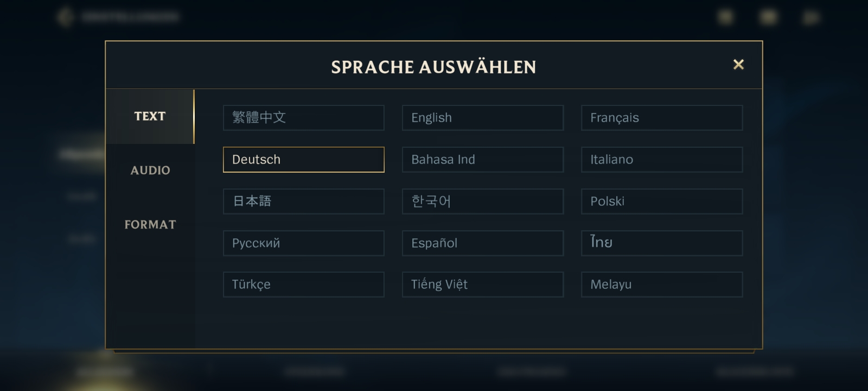Select the Melayu language option
868x391 pixels.
pos(661,285)
